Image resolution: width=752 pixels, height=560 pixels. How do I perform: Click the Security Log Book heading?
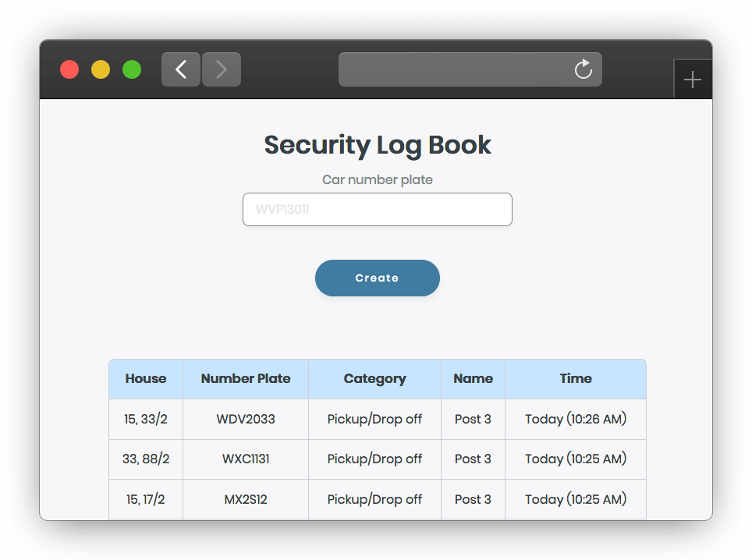377,145
